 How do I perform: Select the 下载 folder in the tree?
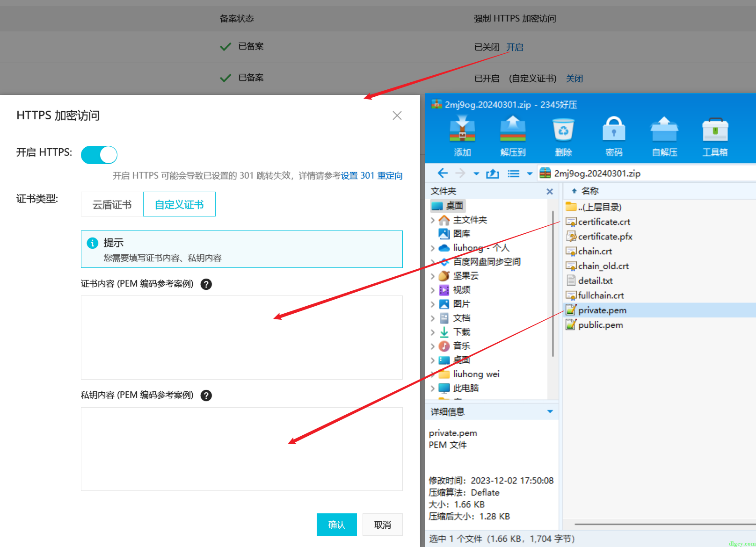click(x=461, y=332)
